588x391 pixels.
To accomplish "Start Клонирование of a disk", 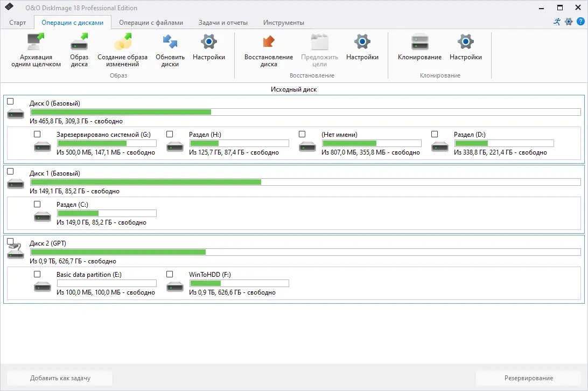I will (x=419, y=47).
